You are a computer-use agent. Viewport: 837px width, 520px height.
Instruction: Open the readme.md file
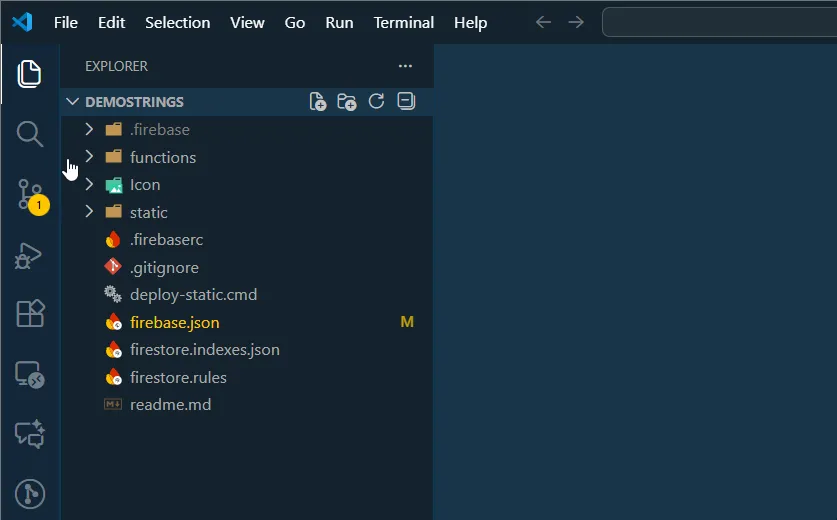click(x=170, y=405)
